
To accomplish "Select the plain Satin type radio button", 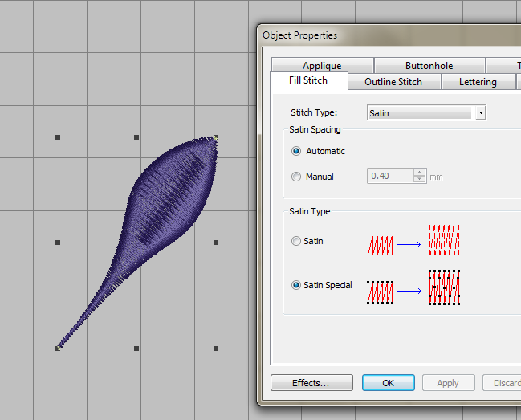I will coord(297,241).
